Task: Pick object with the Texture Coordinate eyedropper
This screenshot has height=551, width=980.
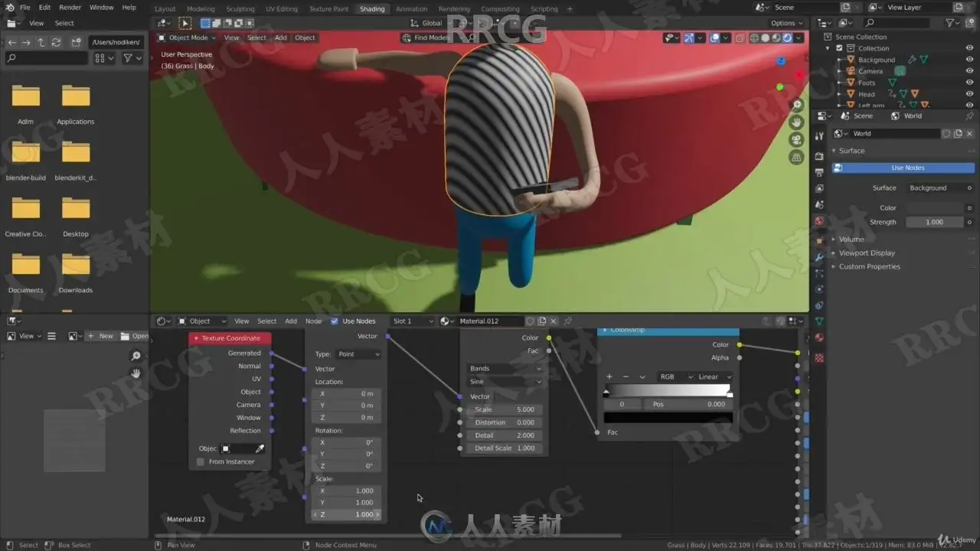Action: pos(260,448)
